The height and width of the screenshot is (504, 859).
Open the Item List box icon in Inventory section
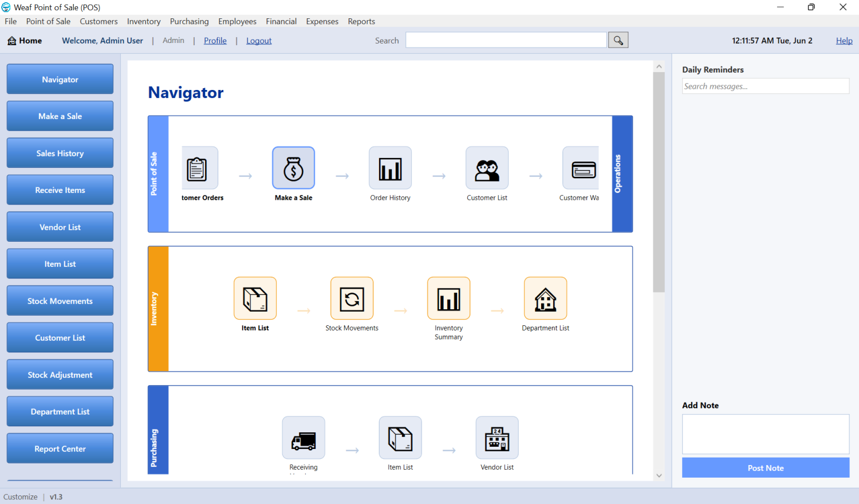[255, 298]
